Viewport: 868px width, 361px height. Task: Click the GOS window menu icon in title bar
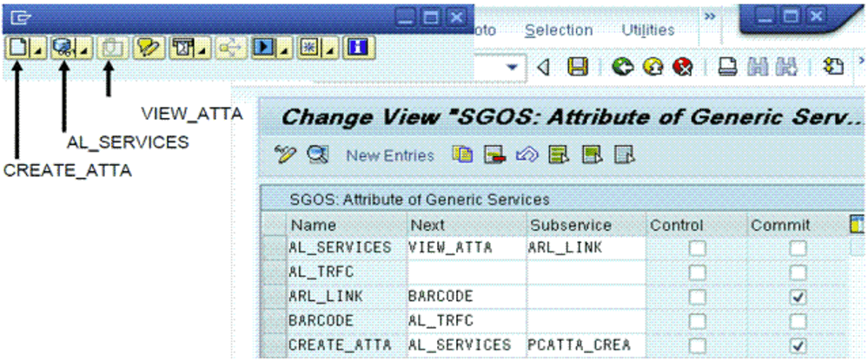[x=19, y=17]
